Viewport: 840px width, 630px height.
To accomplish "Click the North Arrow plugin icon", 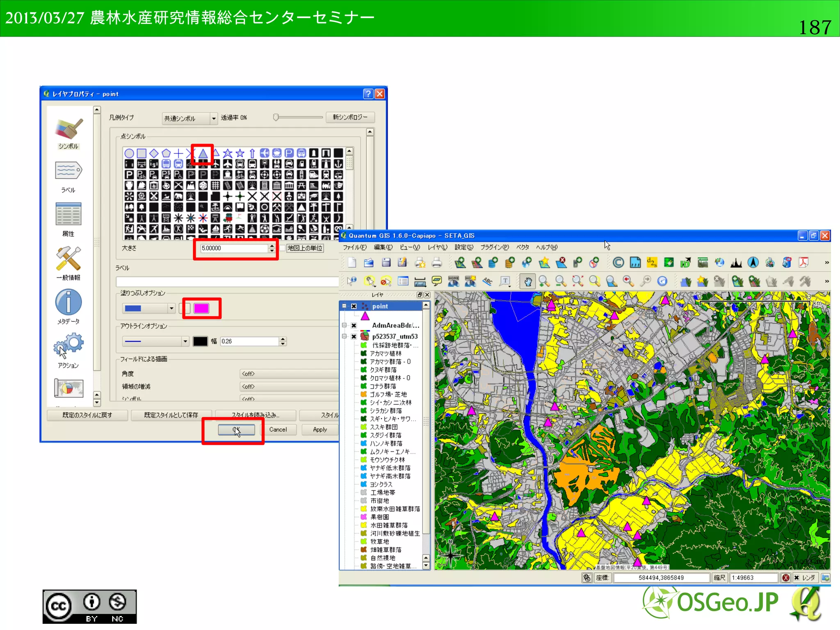I will click(x=753, y=263).
